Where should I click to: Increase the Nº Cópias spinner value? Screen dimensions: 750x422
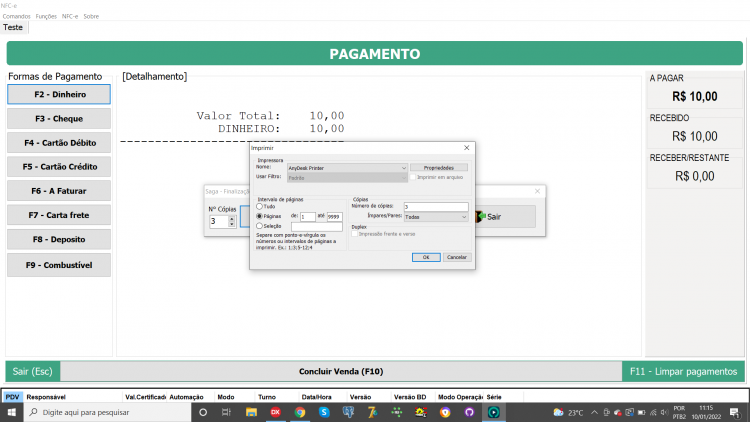(x=232, y=219)
